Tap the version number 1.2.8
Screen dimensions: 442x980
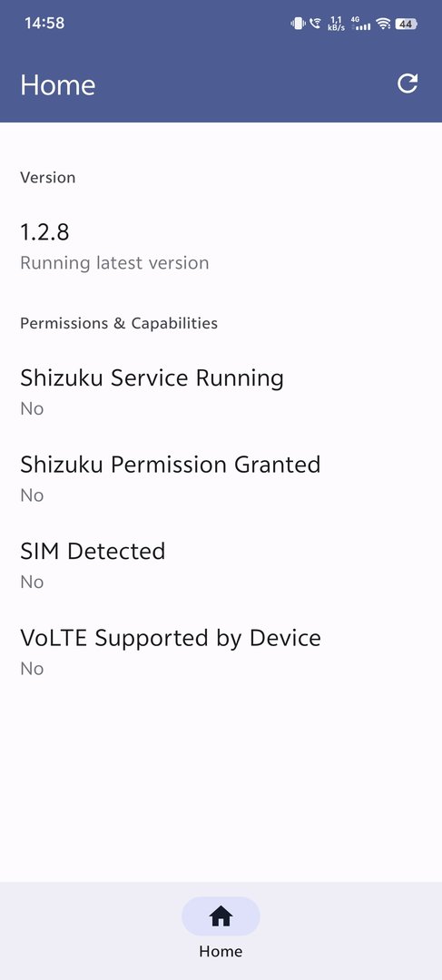point(44,232)
